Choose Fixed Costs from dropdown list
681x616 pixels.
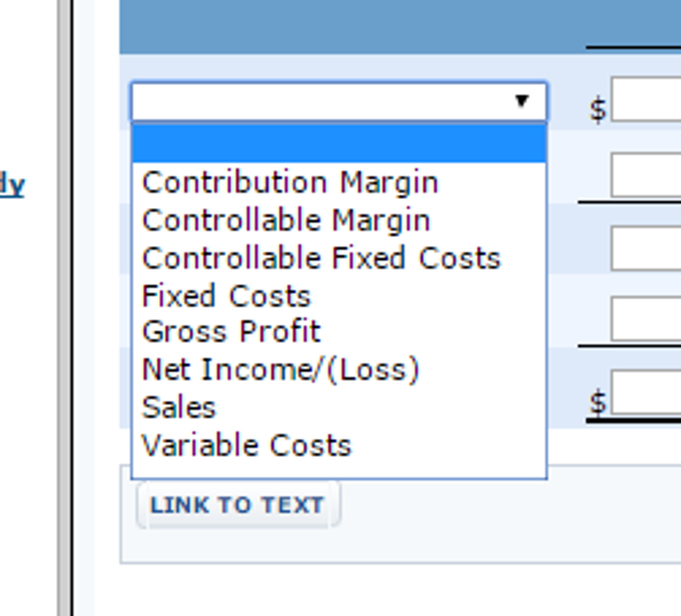226,296
